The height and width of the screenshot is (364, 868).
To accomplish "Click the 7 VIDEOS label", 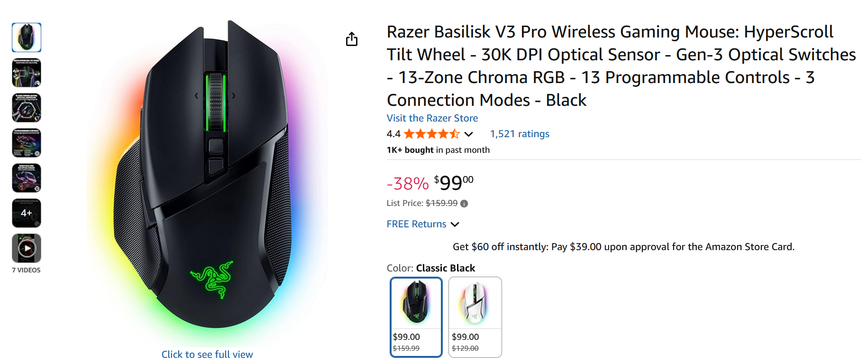I will (27, 270).
